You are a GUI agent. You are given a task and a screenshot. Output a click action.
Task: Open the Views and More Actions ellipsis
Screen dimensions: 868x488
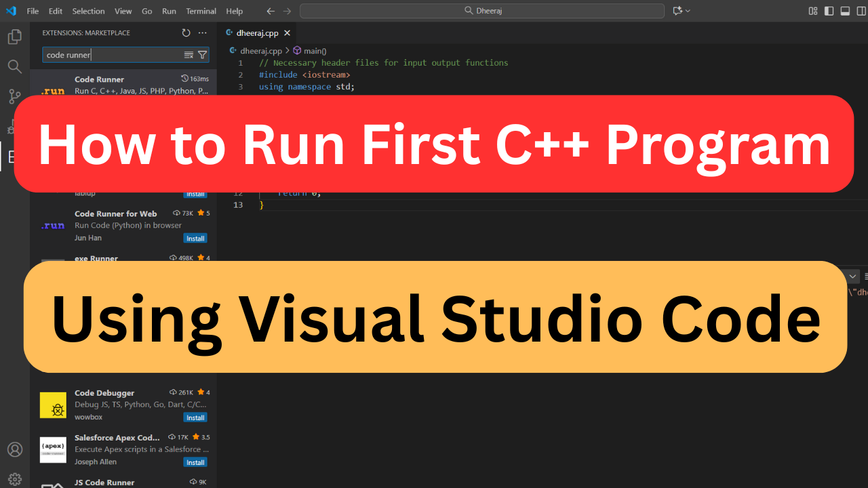(203, 33)
